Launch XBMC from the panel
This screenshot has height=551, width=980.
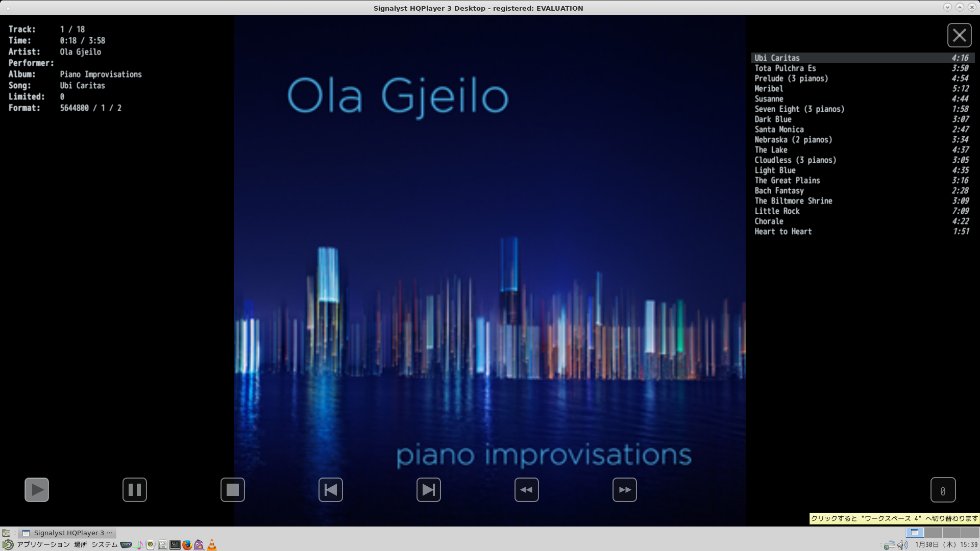click(126, 545)
